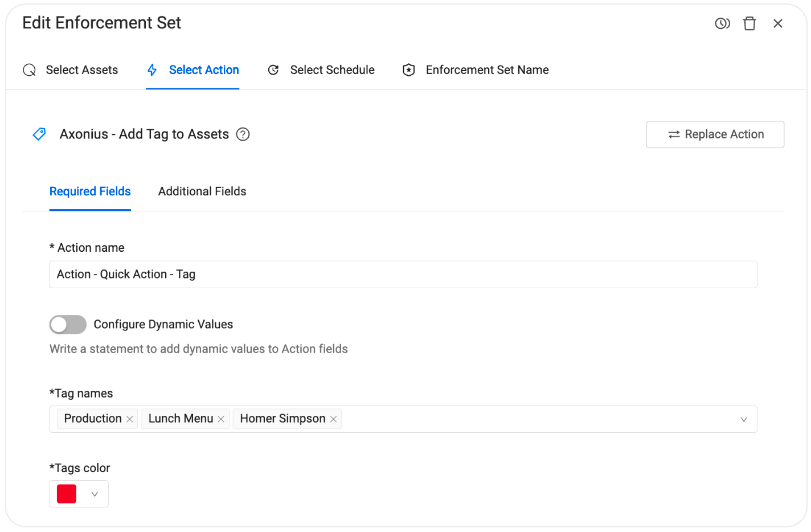Click the Enforcement Set Name shield icon
Screen dimensions: 811x532
click(x=409, y=70)
